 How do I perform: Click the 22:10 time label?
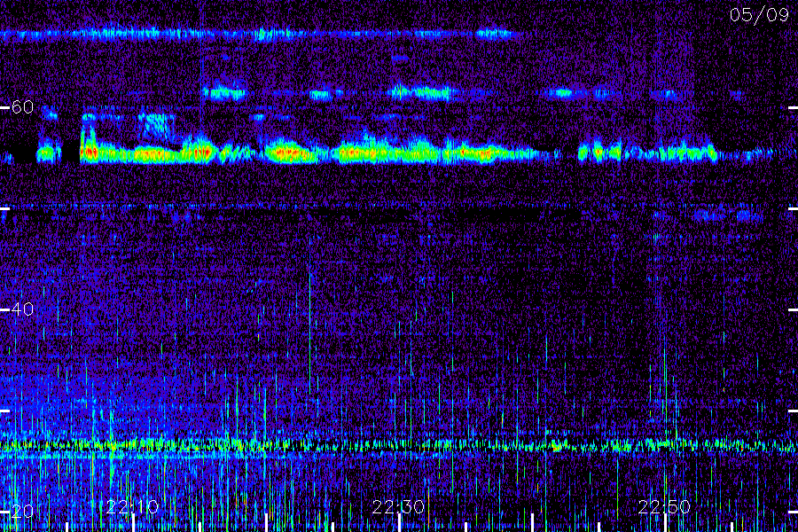132,506
